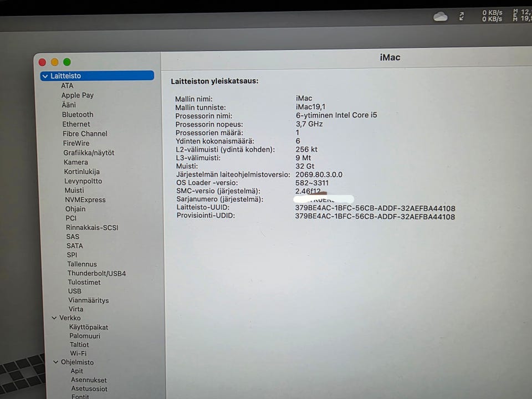Close the iMac system information window
Viewport: 532px width, 399px height.
click(43, 62)
